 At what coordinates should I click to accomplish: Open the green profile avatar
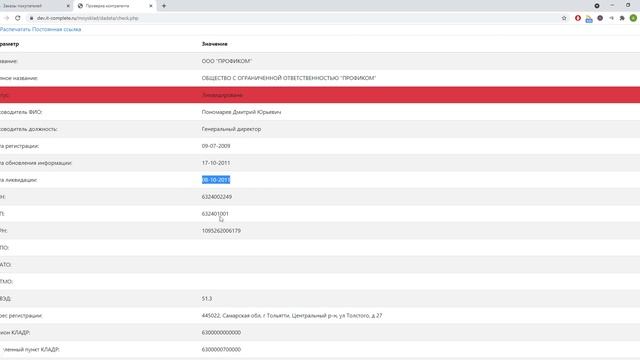[x=633, y=18]
